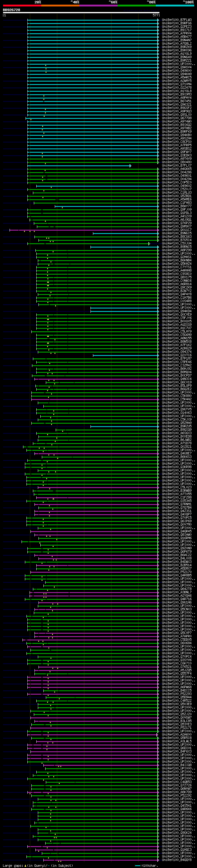This screenshot has height=868, width=197.
Task: Select label UniRef100_Q96321
Action: click(177, 104)
